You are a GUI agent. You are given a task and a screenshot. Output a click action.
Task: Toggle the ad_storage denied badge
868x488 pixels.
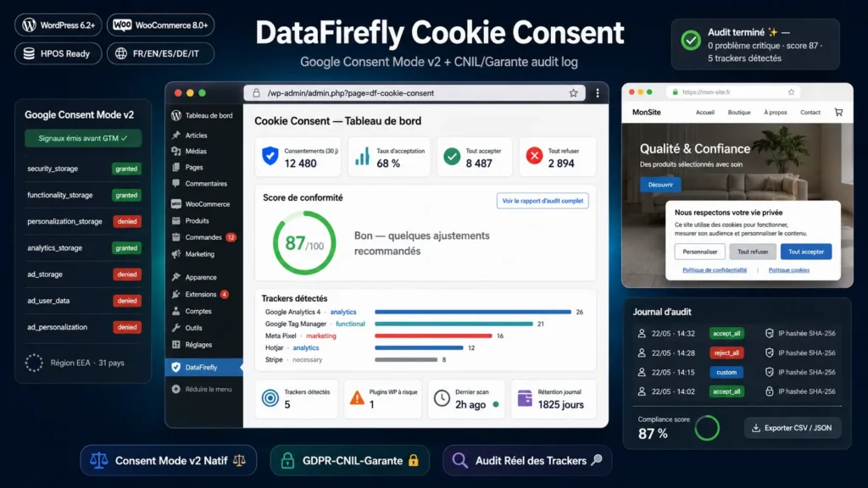coord(127,274)
